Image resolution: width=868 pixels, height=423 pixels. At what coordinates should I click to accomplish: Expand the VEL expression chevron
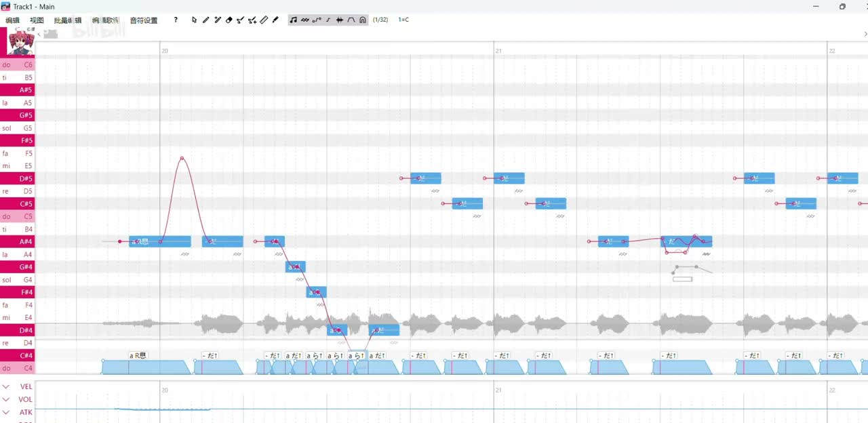(6, 386)
